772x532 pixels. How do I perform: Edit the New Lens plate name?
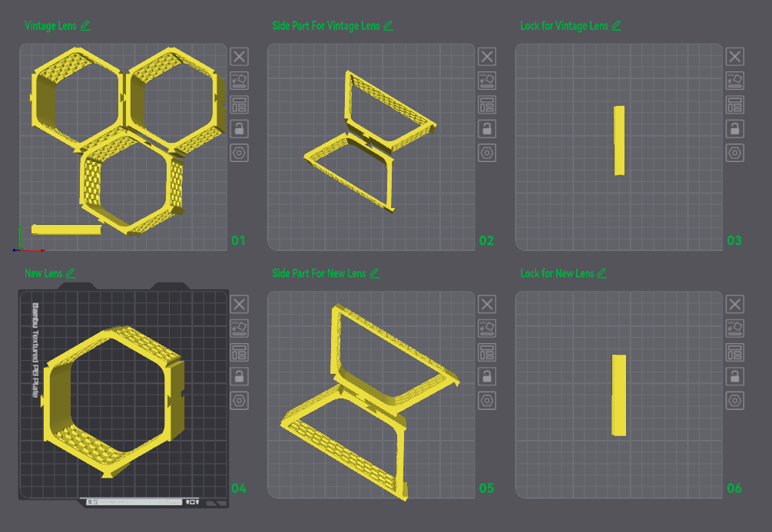[71, 273]
